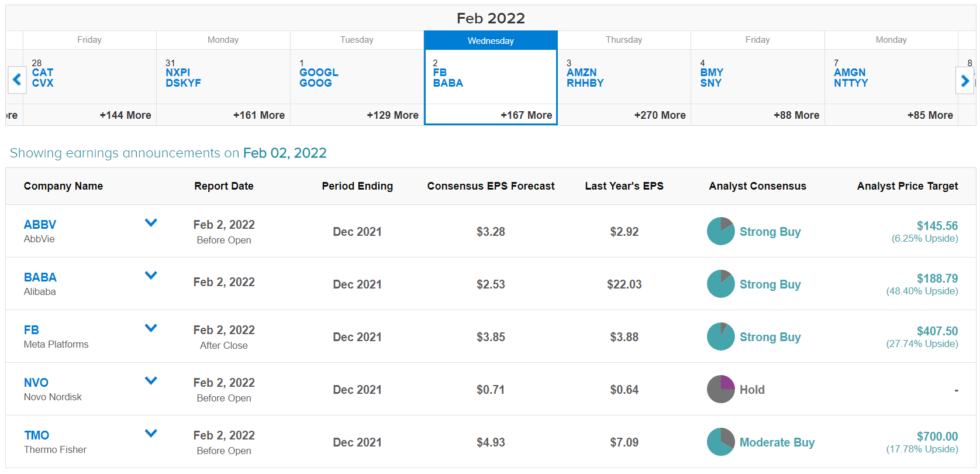Show +144 More for Friday 28
This screenshot has height=474, width=980.
point(125,115)
